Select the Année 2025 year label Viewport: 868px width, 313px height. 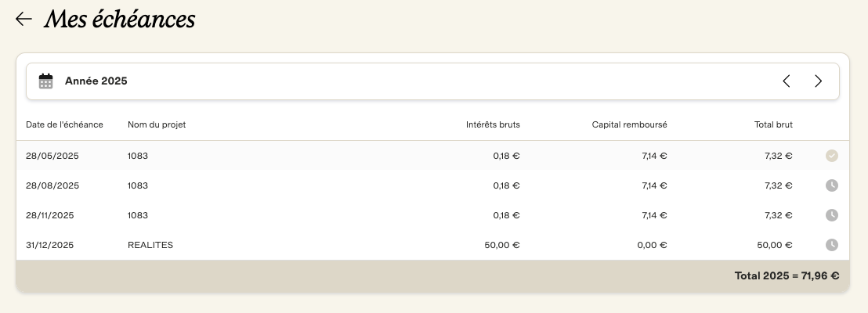(x=96, y=81)
